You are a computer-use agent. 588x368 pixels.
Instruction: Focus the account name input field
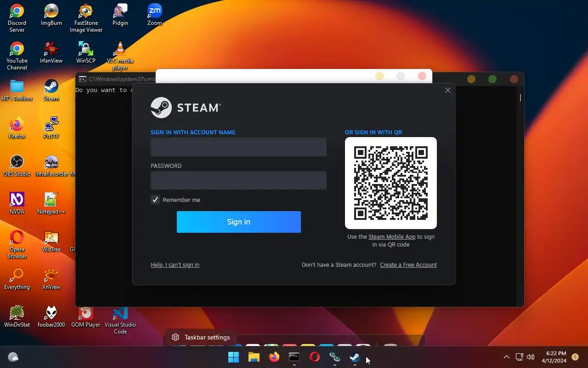[238, 147]
